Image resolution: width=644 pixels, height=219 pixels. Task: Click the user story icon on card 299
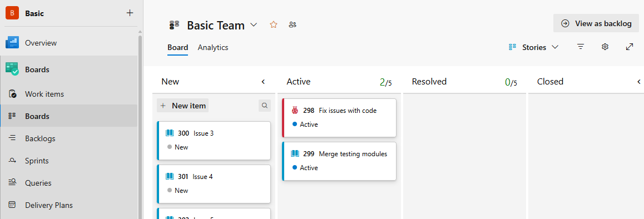295,153
